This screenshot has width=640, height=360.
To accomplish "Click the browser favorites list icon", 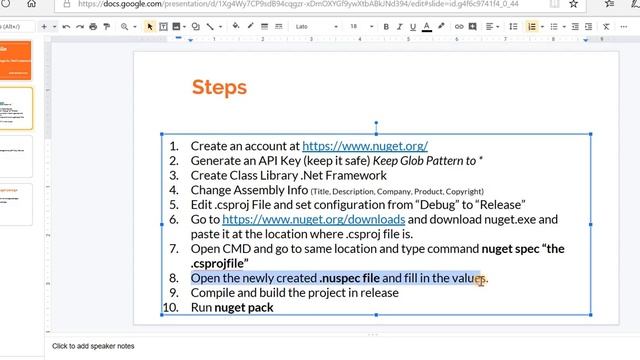I will coord(609,4).
